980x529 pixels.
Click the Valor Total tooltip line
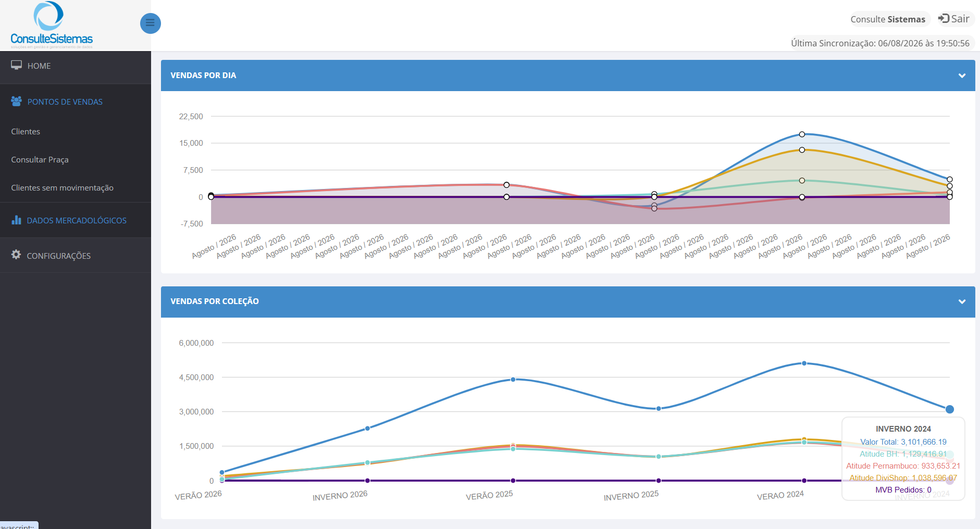[x=903, y=442]
